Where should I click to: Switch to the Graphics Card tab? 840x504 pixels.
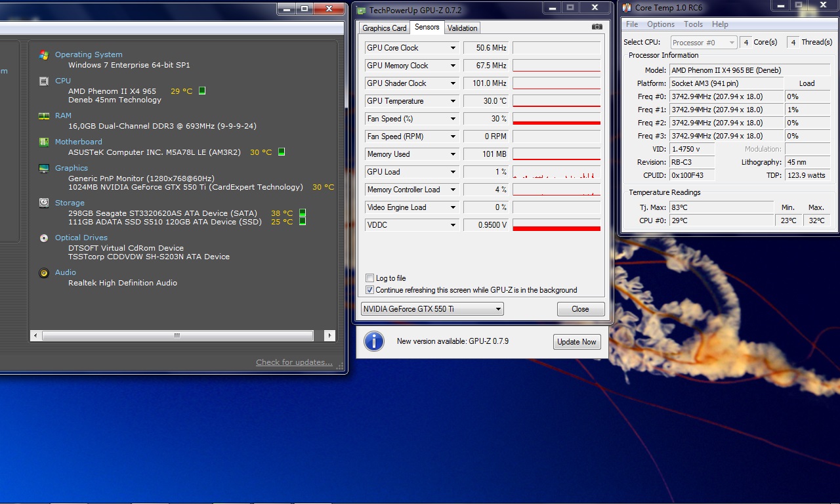click(384, 28)
